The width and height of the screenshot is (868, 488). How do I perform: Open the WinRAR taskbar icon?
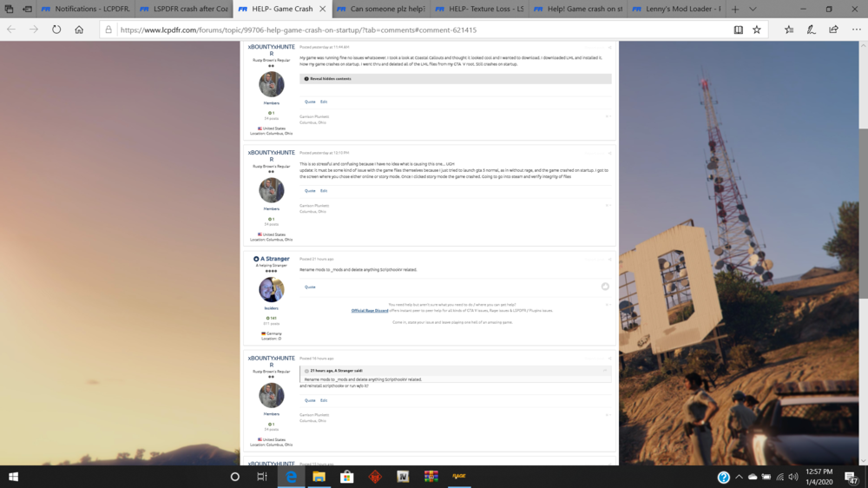pyautogui.click(x=431, y=477)
